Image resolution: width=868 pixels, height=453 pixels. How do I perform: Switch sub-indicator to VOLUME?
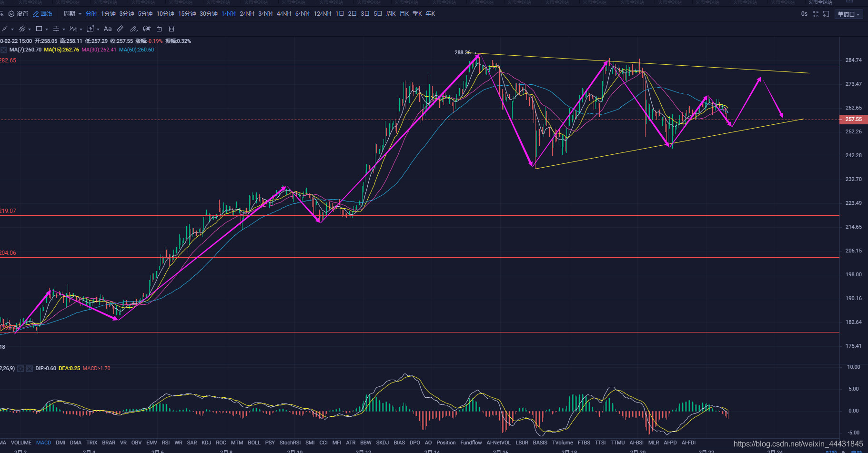pos(21,443)
